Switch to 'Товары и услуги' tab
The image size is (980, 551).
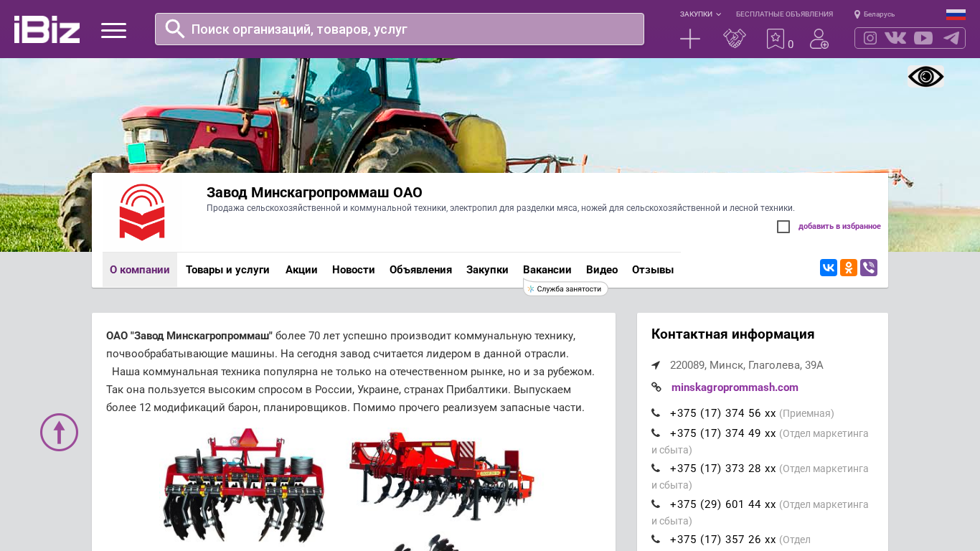click(227, 270)
